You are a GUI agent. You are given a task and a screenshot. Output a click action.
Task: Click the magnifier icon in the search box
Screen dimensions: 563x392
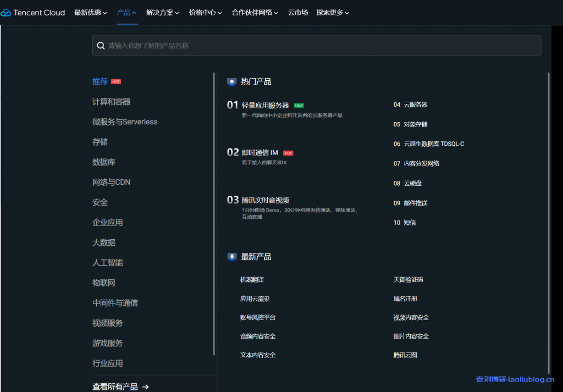coord(101,45)
